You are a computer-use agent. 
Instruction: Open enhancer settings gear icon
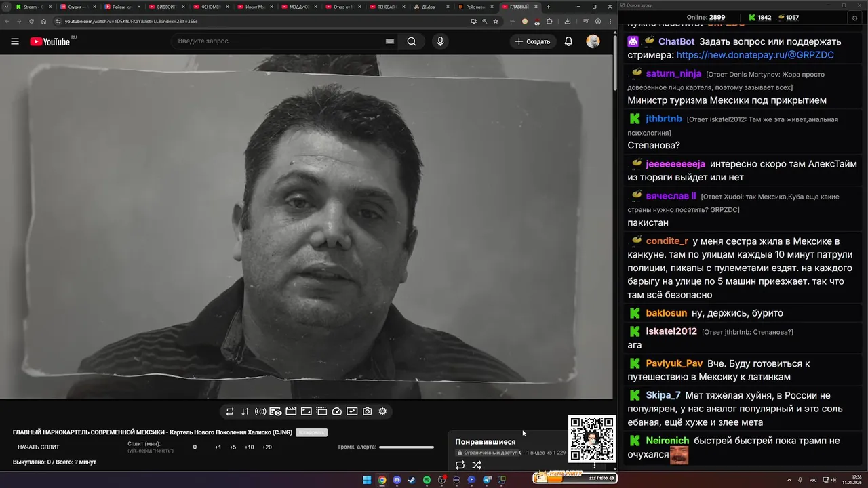click(382, 411)
